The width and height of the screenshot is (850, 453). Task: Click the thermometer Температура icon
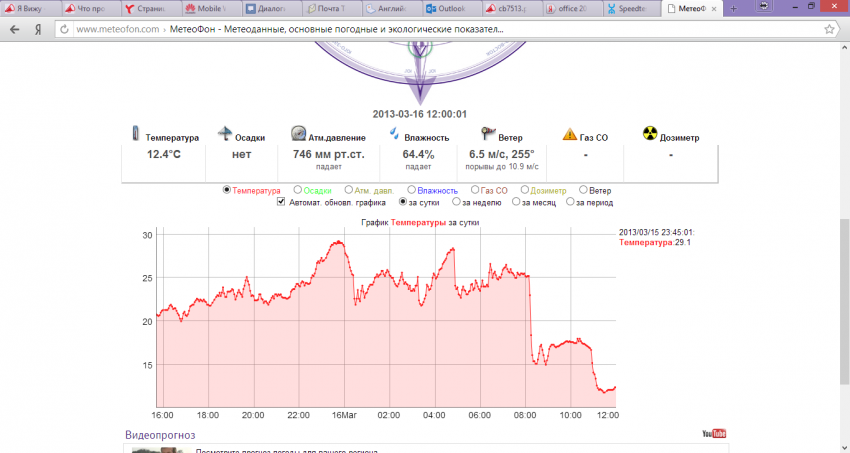point(135,135)
